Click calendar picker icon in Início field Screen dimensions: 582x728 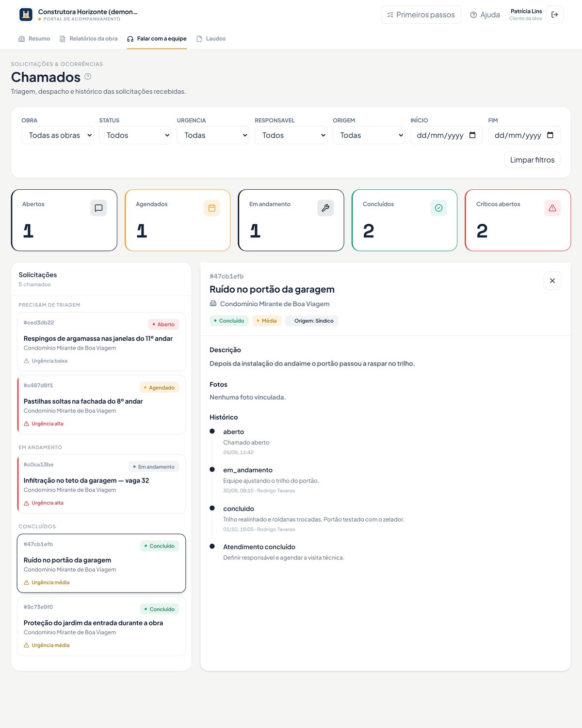coord(472,135)
